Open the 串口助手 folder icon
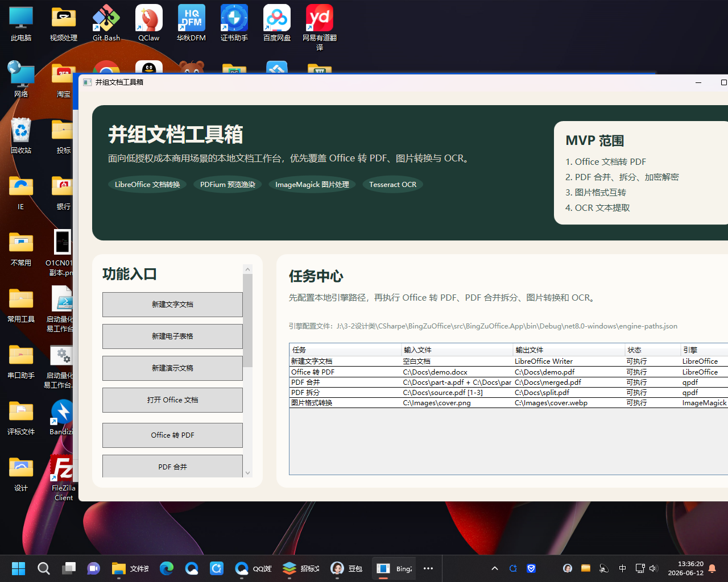728x582 pixels. tap(21, 361)
